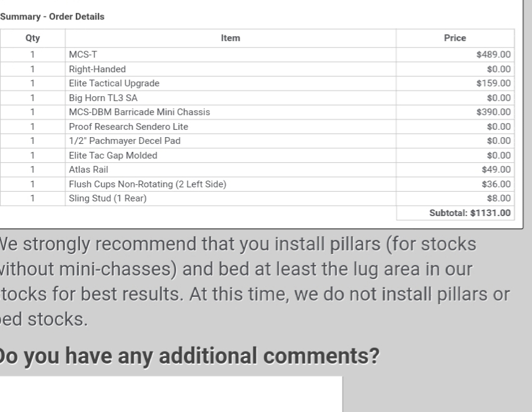Click the Price column header
The height and width of the screenshot is (412, 532).
tap(455, 38)
